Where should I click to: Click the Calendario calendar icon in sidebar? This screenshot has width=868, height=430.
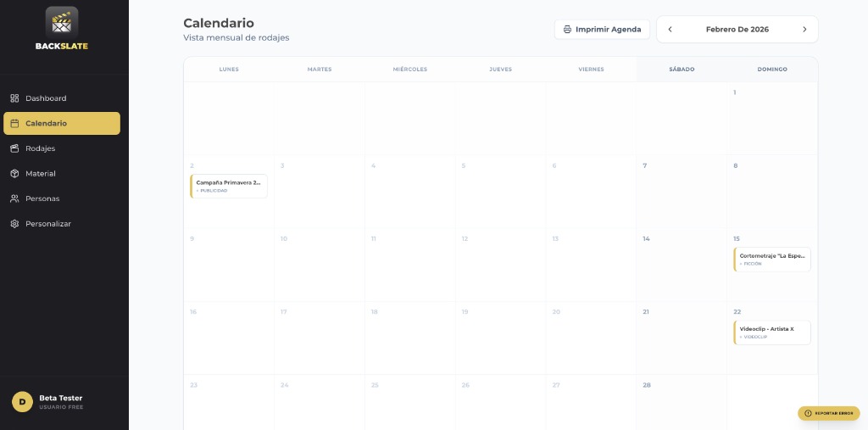[x=15, y=123]
